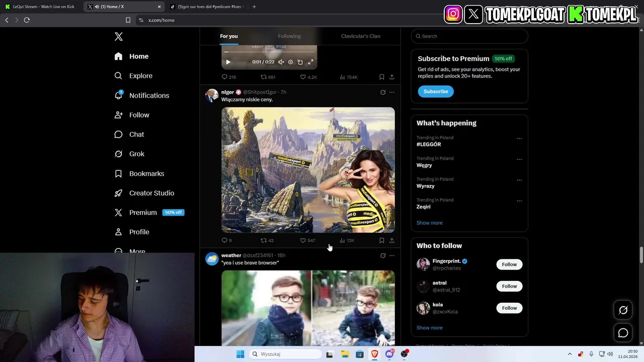This screenshot has width=644, height=362.
Task: Enter fullscreen on the video
Action: (310, 62)
